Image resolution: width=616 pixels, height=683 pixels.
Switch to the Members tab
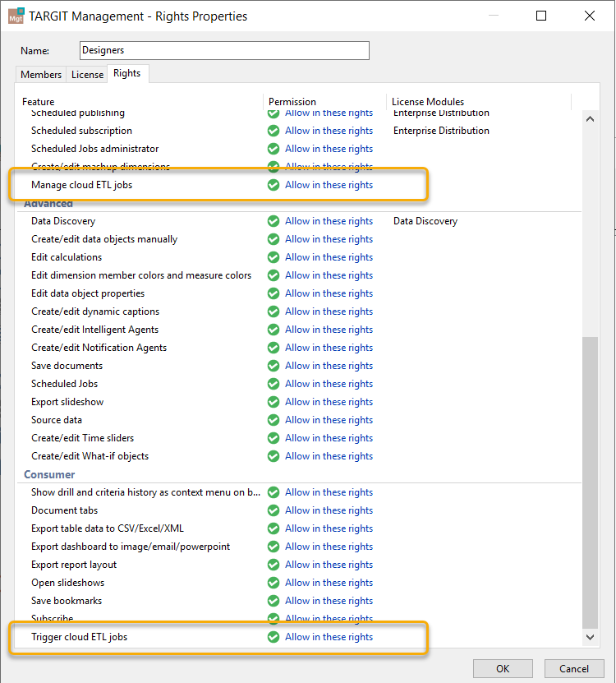click(x=41, y=75)
